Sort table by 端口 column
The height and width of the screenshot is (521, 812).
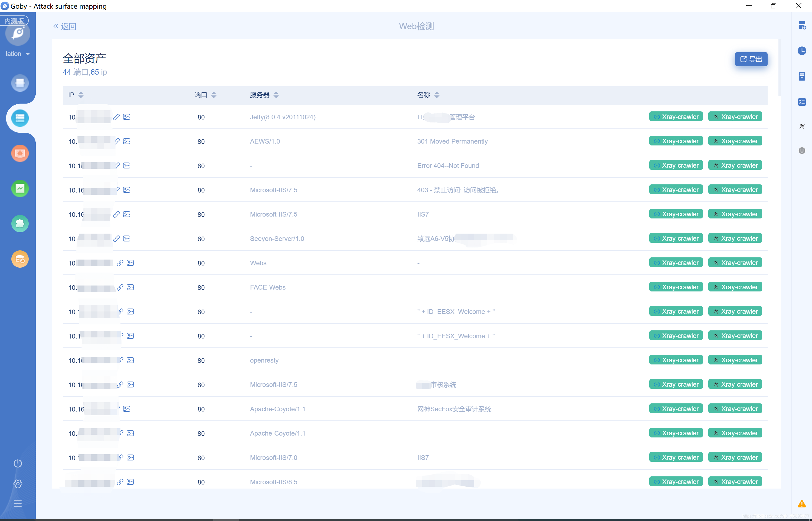point(214,95)
